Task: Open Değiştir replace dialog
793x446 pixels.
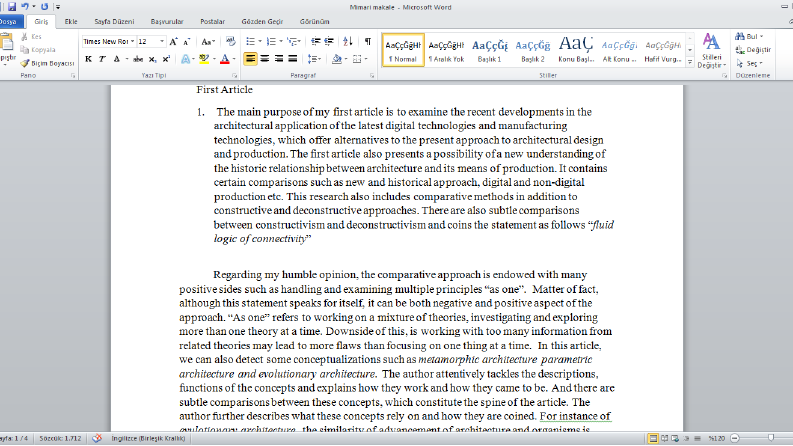Action: click(x=753, y=50)
